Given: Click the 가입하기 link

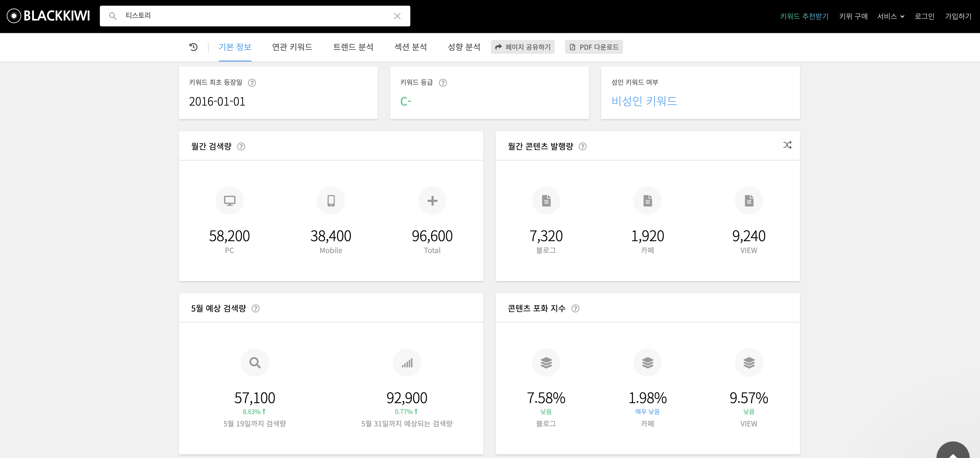Looking at the screenshot, I should point(958,16).
